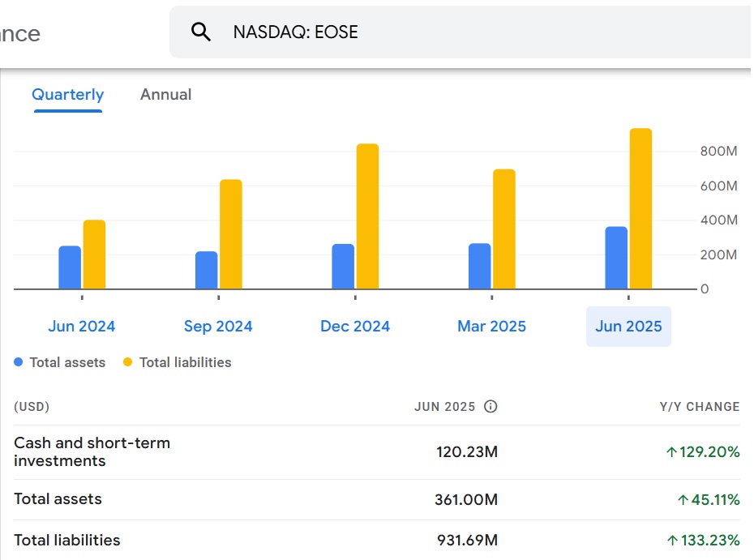
Task: Click the 800M axis label
Action: point(719,151)
